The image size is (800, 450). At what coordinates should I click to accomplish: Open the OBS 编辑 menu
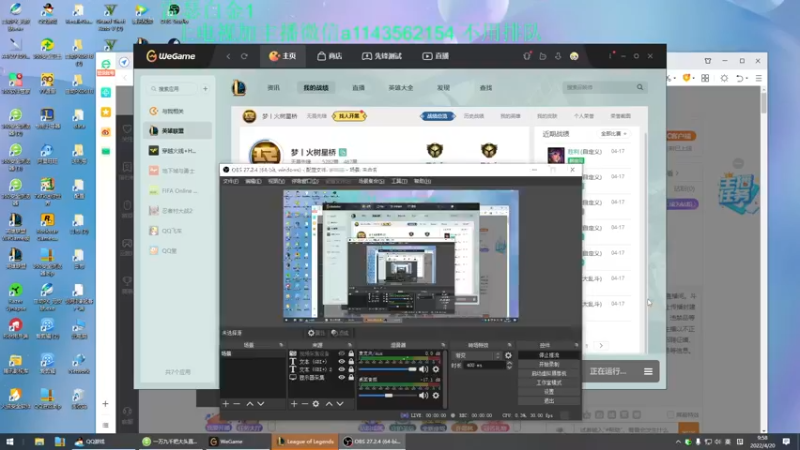(x=253, y=181)
